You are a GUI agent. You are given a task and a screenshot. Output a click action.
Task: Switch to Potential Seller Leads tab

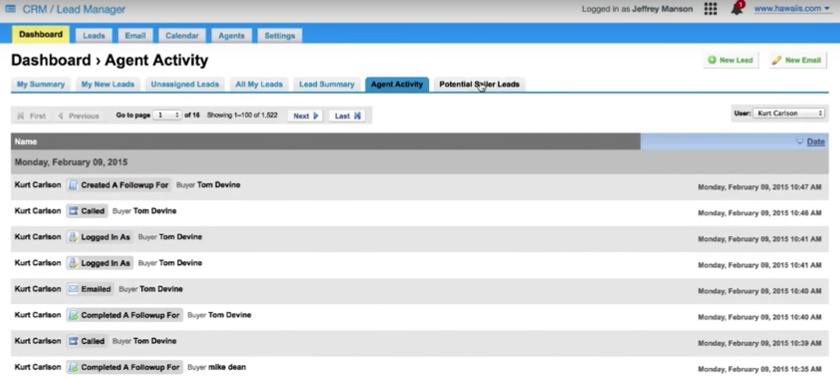(x=479, y=85)
